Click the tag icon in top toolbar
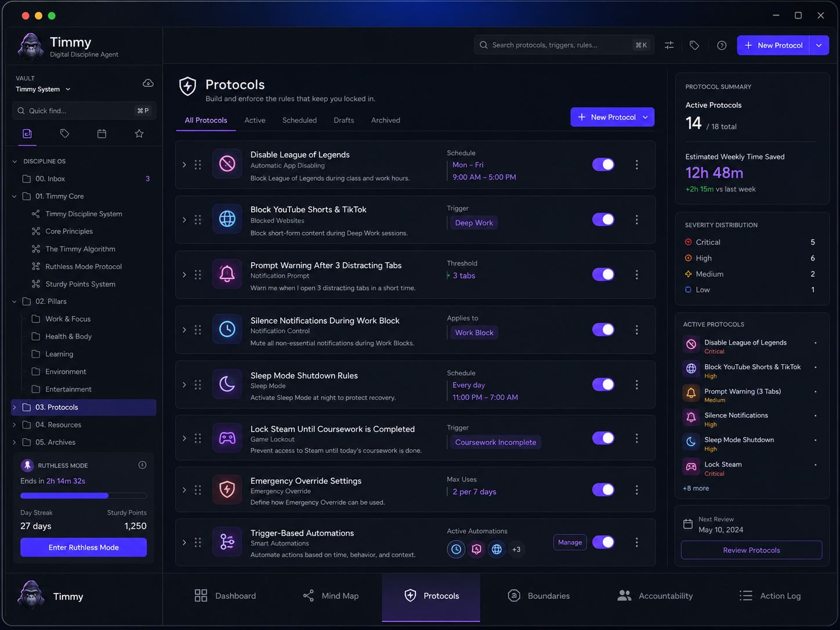The height and width of the screenshot is (630, 840). 694,45
